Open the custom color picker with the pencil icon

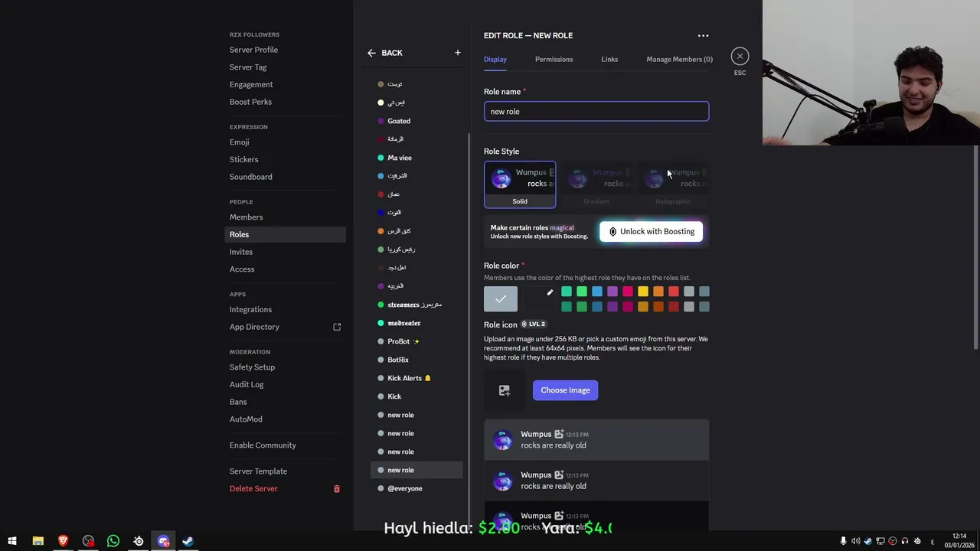(550, 292)
